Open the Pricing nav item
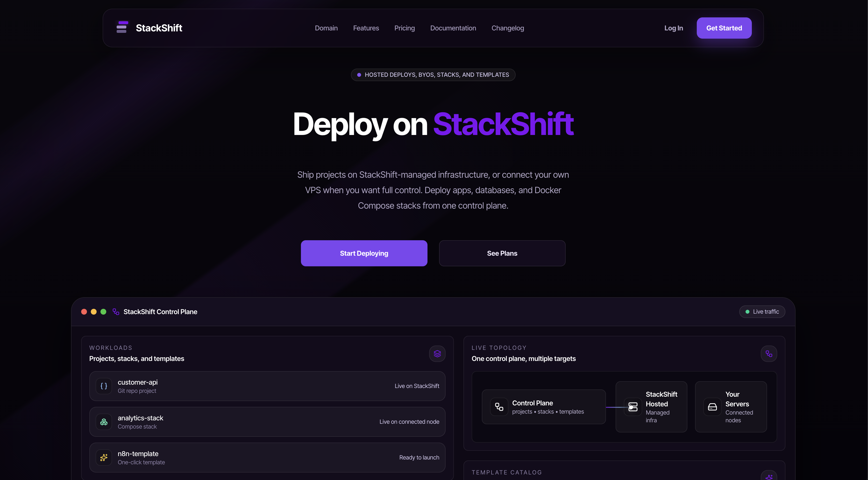The image size is (868, 480). (x=404, y=28)
